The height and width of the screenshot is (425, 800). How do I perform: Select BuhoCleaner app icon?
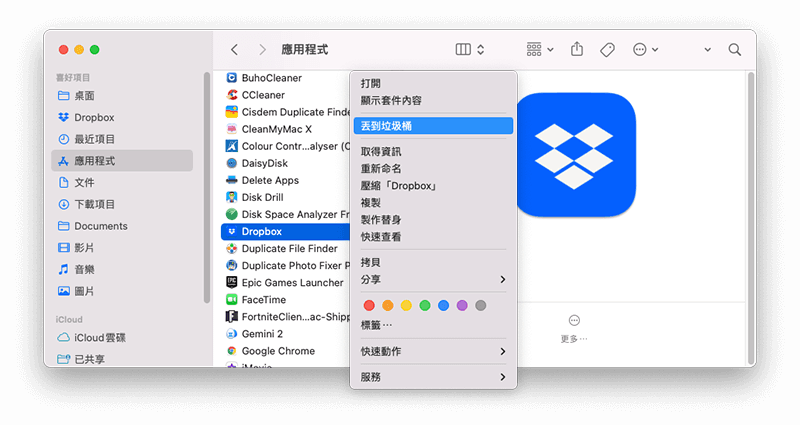coord(232,78)
